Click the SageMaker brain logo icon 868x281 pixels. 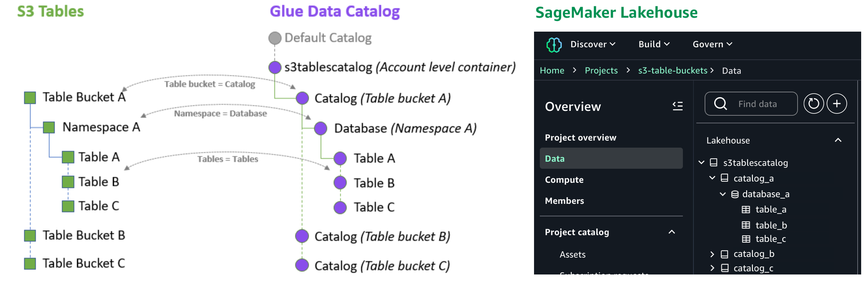[x=554, y=44]
